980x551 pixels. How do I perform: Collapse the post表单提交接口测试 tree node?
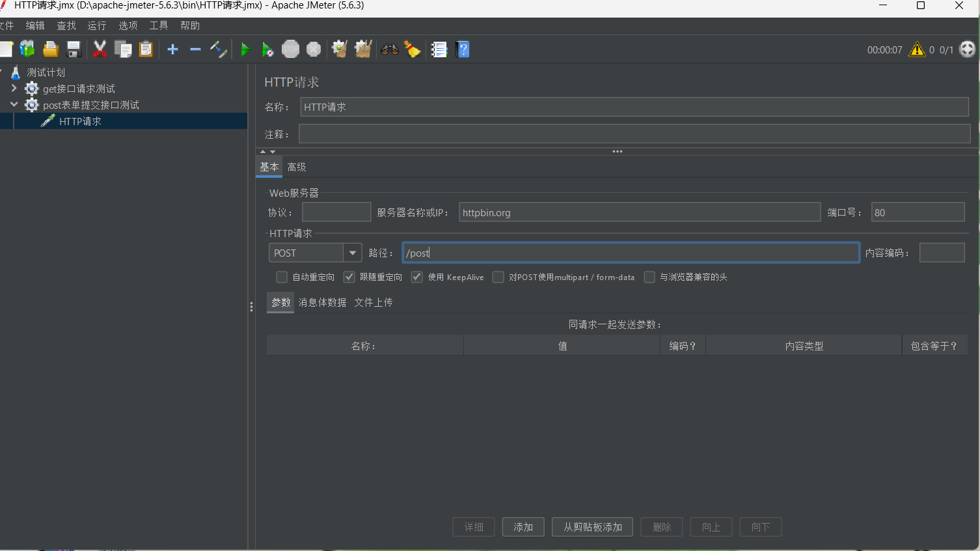point(14,104)
